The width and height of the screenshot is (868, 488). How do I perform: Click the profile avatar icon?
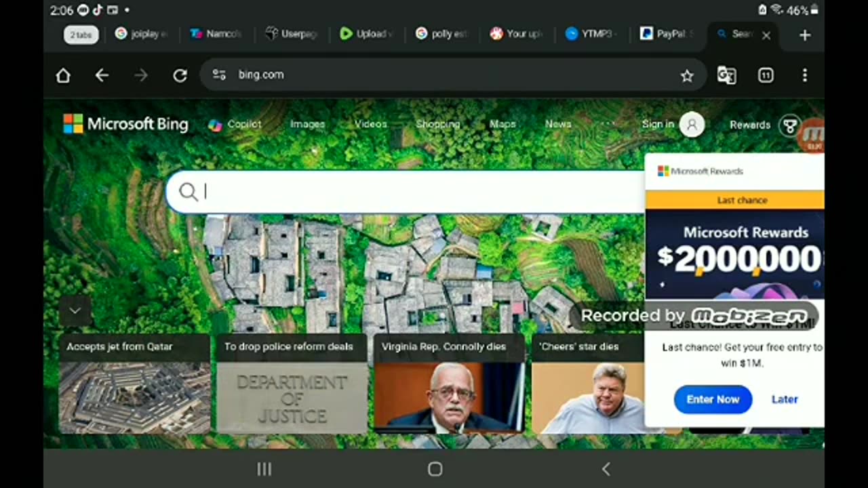692,125
